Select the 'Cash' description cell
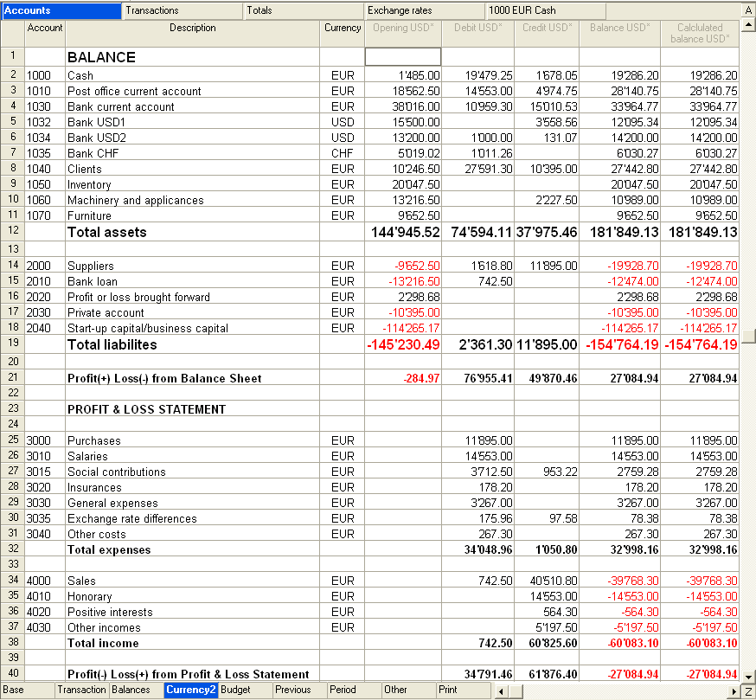The image size is (756, 700). click(x=192, y=75)
